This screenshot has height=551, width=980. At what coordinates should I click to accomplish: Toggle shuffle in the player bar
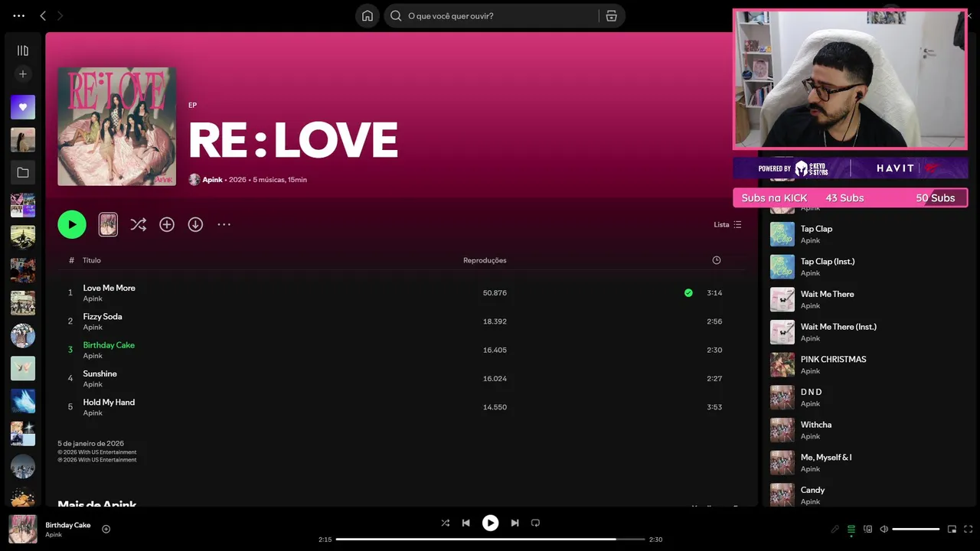[x=446, y=523]
